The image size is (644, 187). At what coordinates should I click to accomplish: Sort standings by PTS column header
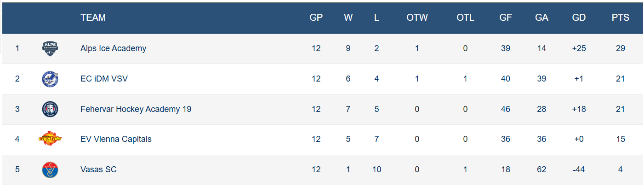(x=620, y=18)
